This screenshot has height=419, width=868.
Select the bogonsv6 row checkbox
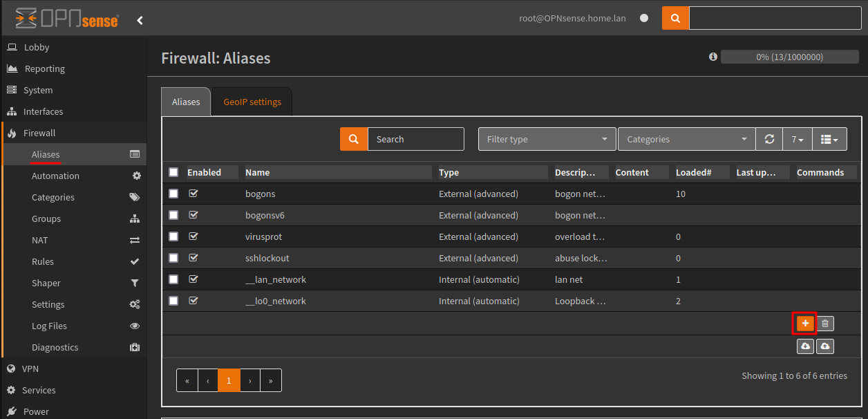click(x=173, y=215)
